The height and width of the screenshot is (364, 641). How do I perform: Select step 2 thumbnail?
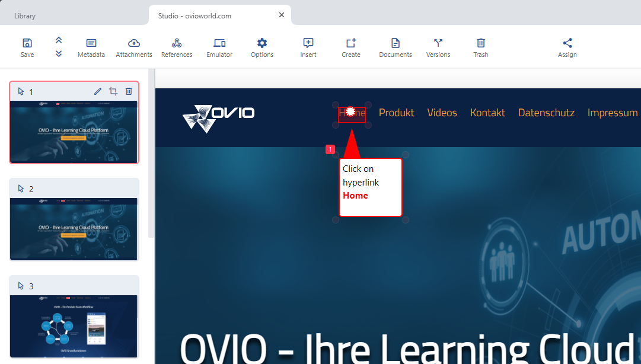coord(74,229)
